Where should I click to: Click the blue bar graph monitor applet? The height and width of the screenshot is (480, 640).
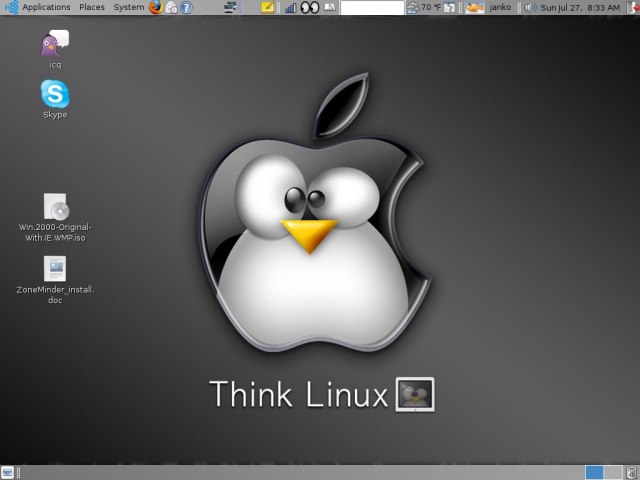[291, 8]
